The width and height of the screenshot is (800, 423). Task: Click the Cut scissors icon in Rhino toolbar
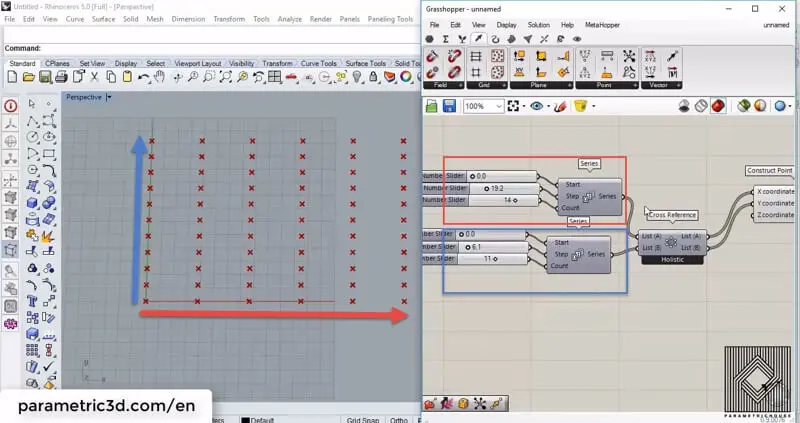click(92, 77)
